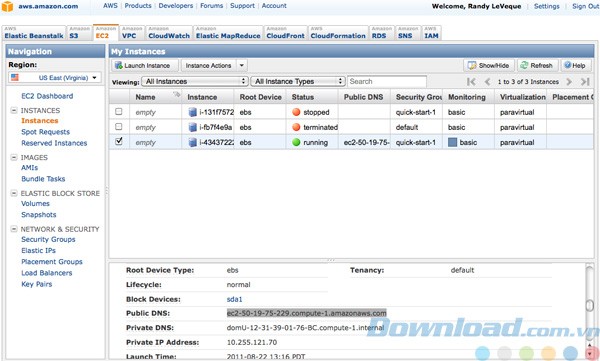
Task: Switch to the RDS tab
Action: 382,33
